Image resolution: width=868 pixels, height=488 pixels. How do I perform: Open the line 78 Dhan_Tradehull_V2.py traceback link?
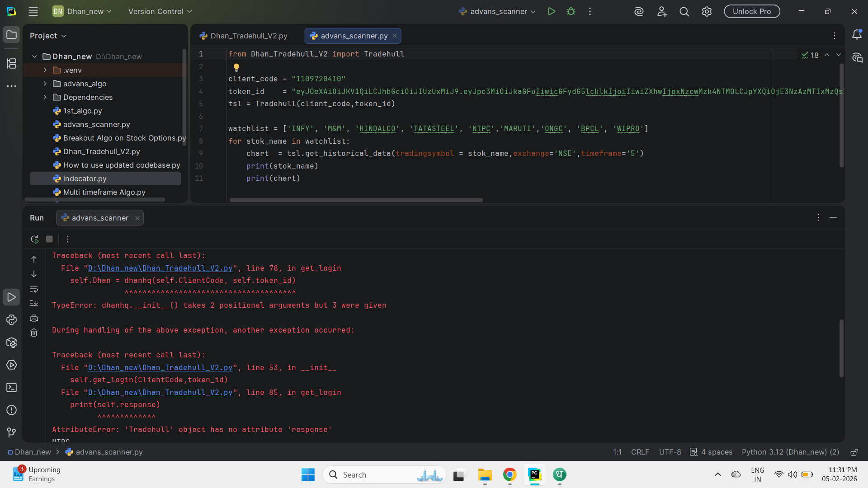[160, 268]
